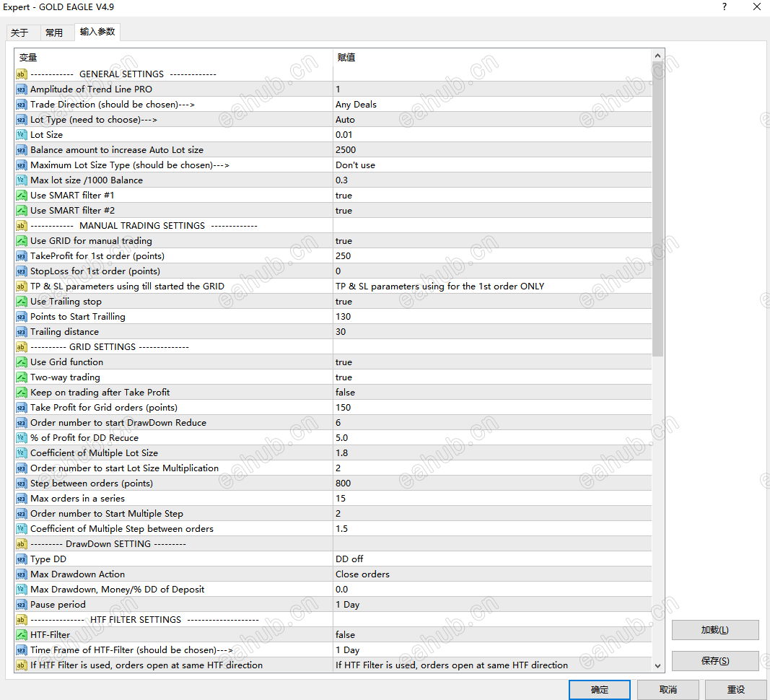Click the 赋值 column header
Image resolution: width=770 pixels, height=700 pixels.
(493, 58)
